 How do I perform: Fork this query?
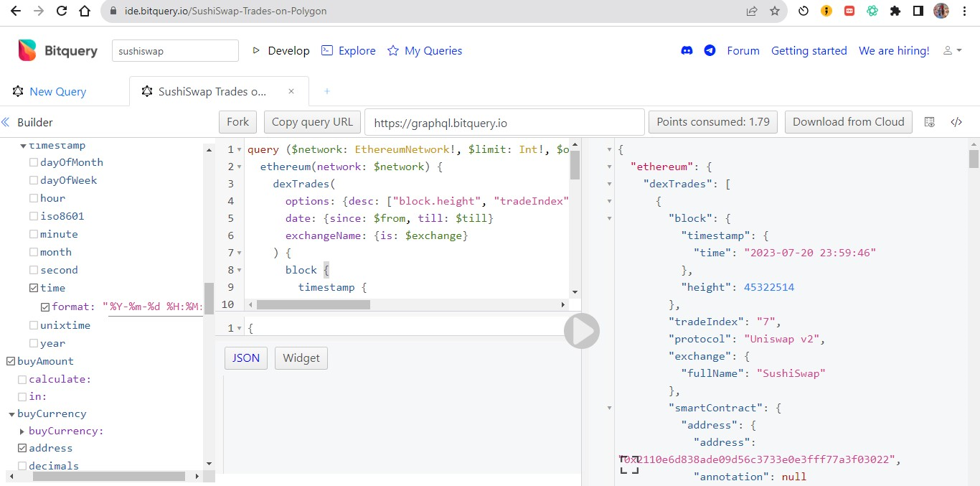(237, 122)
